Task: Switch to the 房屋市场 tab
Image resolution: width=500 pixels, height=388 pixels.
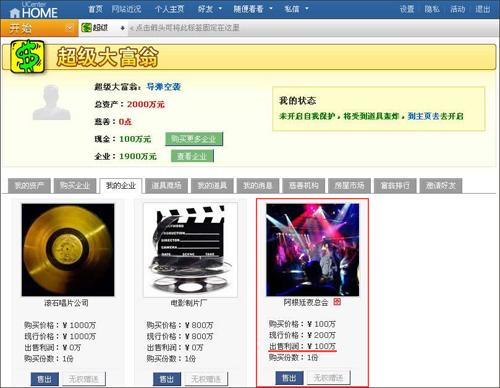Action: click(349, 186)
